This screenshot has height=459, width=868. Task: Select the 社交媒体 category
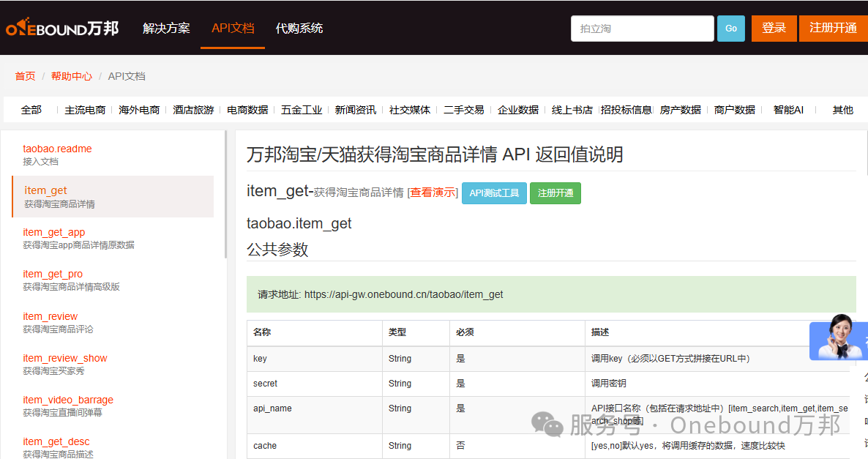click(410, 111)
